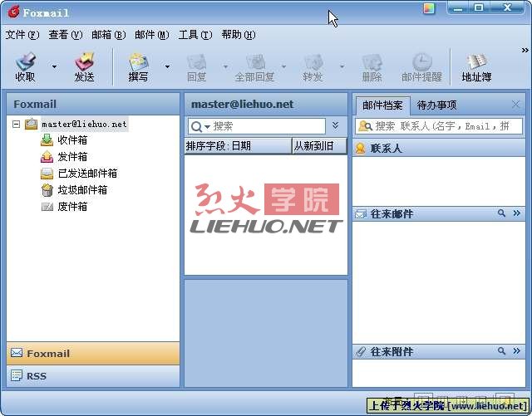
Task: Click the colorful skin icon in title bar
Action: tap(429, 8)
